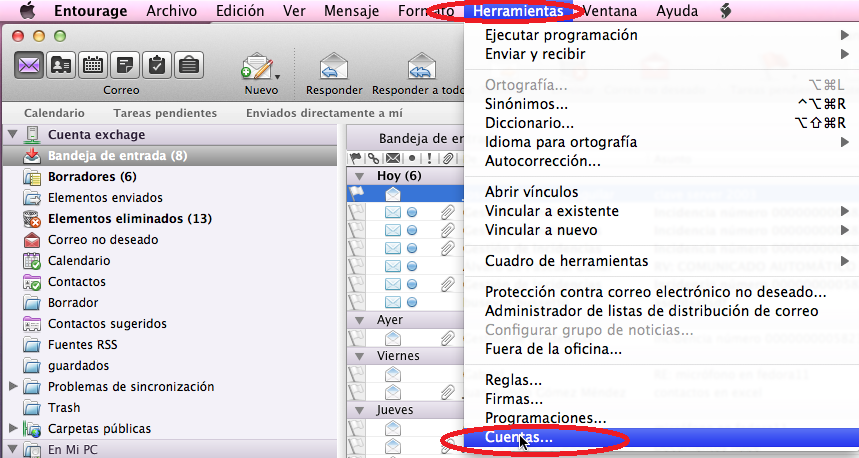Collapse the Hoy (6) message group
The height and width of the screenshot is (458, 859).
359,176
